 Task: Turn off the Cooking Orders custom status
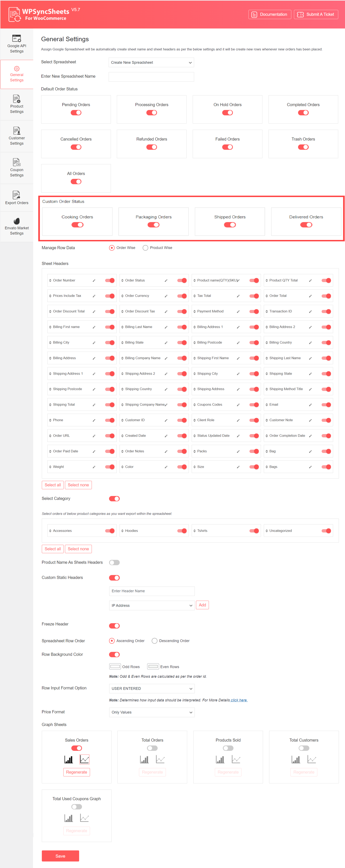(x=77, y=225)
